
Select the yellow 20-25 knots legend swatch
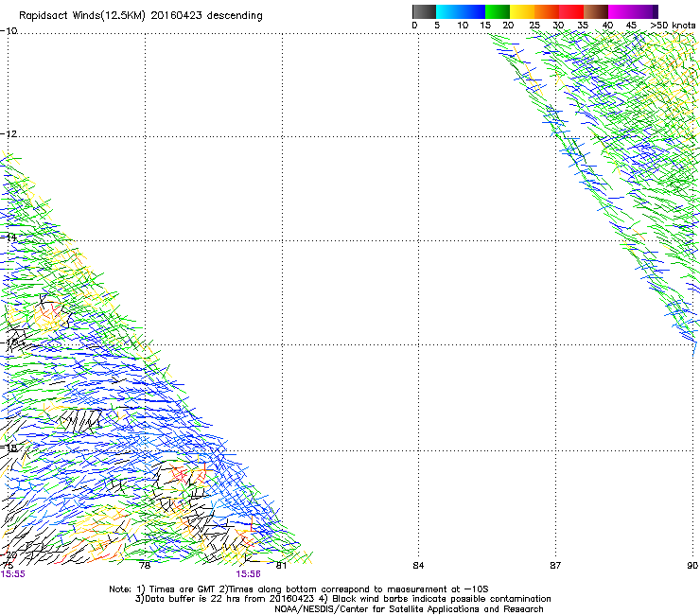[522, 11]
